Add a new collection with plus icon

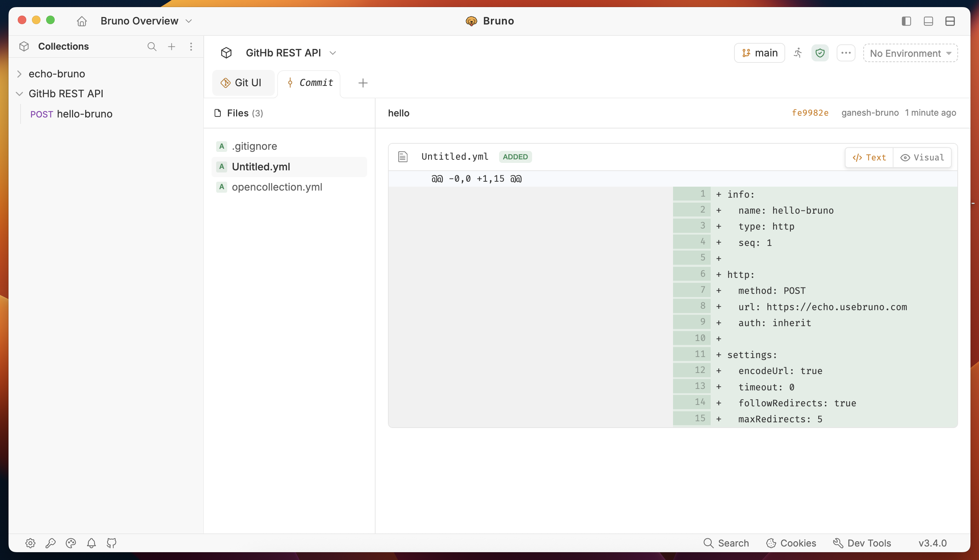point(171,46)
